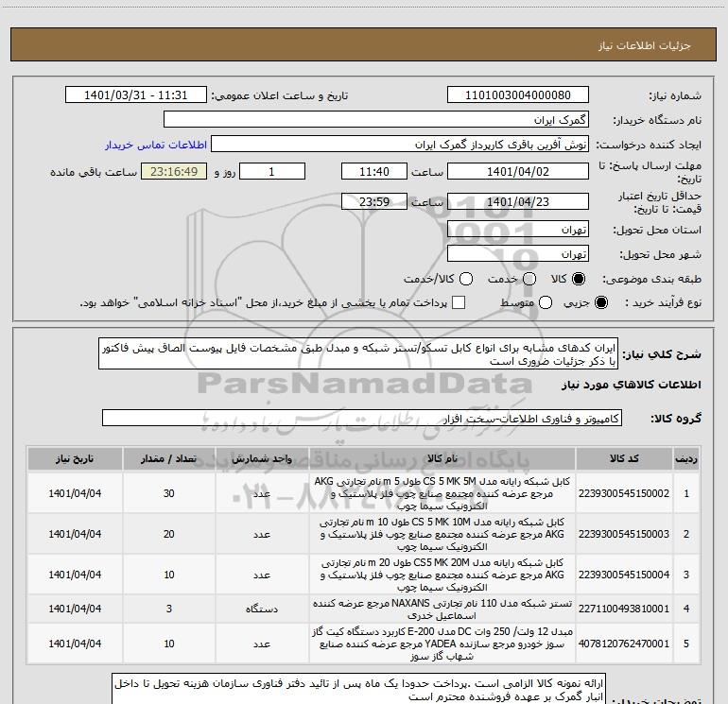
Task: Click the تاریخ نیاز column header
Action: (x=75, y=458)
